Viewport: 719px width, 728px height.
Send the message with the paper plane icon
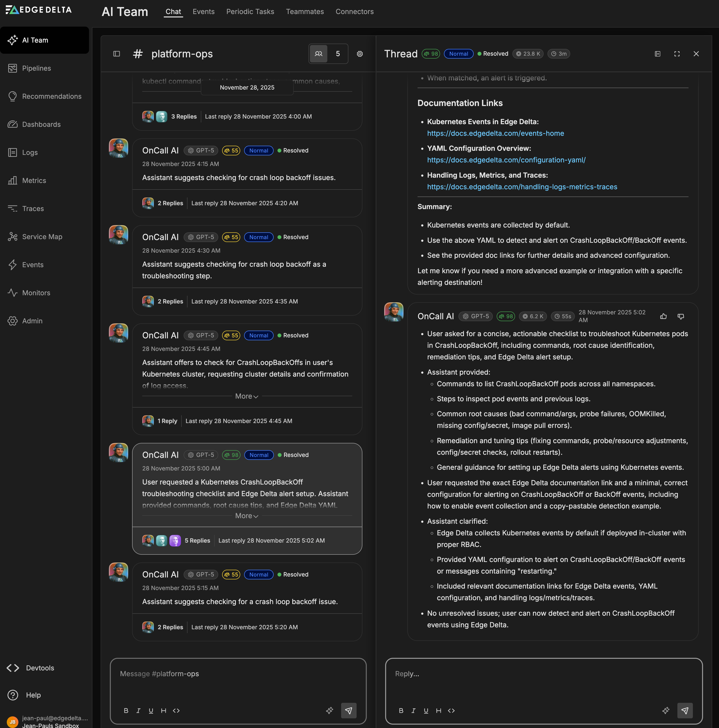tap(348, 711)
